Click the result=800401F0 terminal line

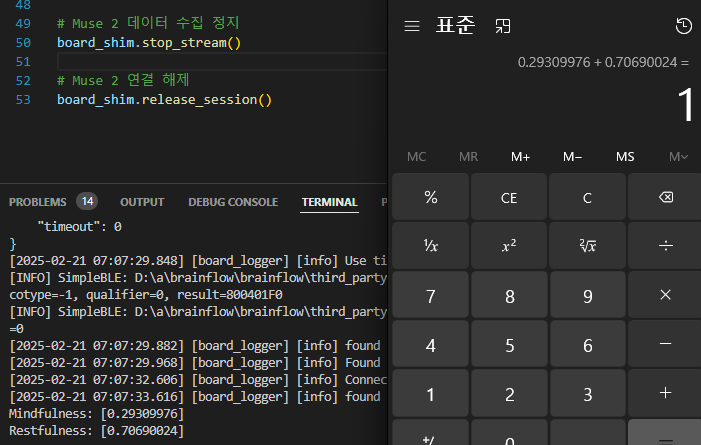[146, 295]
